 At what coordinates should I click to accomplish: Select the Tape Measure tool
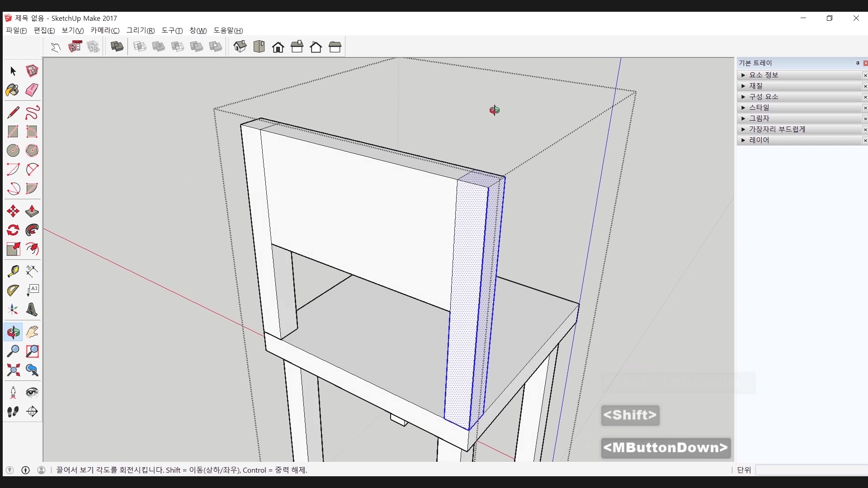point(13,271)
